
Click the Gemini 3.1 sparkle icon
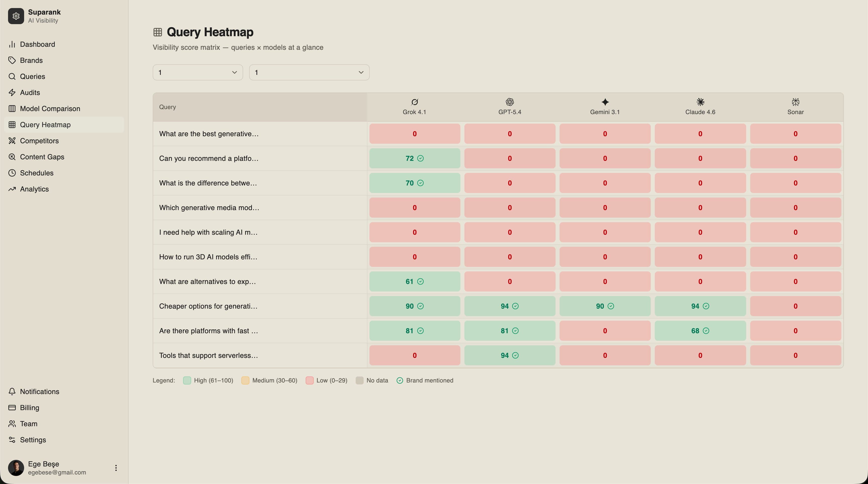click(x=605, y=102)
